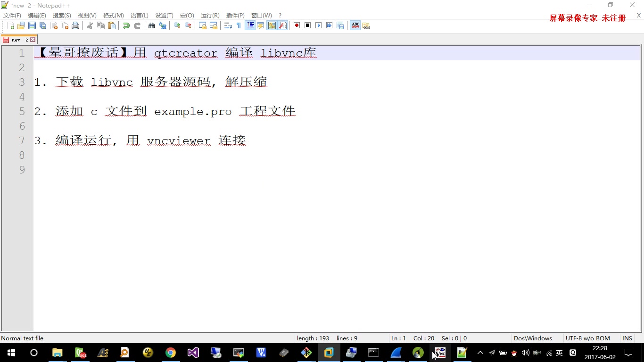The image size is (644, 362).
Task: Toggle show all characters pilcrow icon
Action: click(239, 25)
